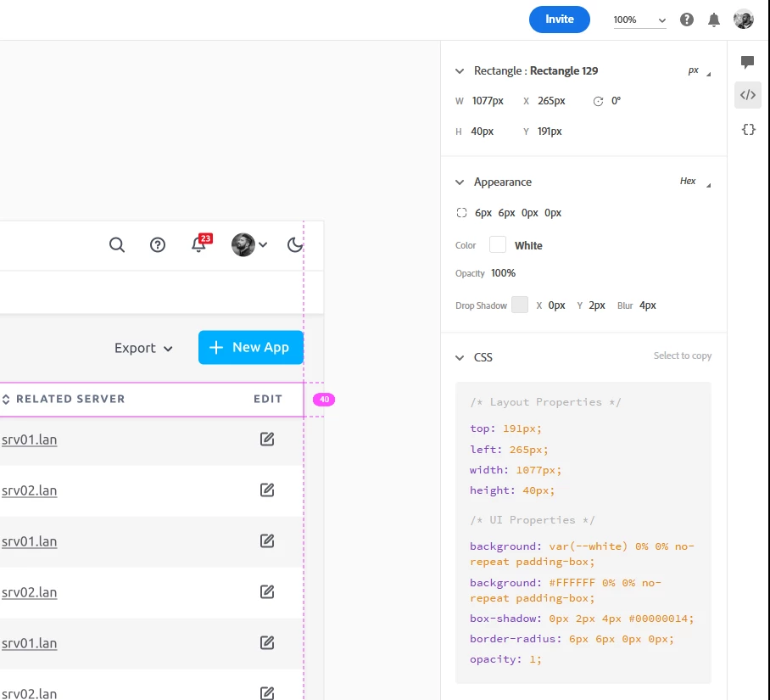Click the chevron beside the design avatar

click(263, 244)
